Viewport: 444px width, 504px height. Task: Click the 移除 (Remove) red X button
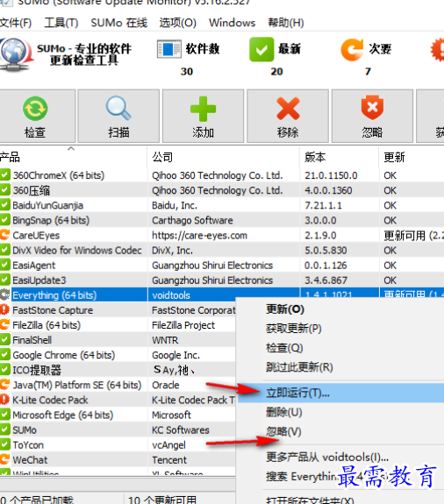tap(288, 116)
